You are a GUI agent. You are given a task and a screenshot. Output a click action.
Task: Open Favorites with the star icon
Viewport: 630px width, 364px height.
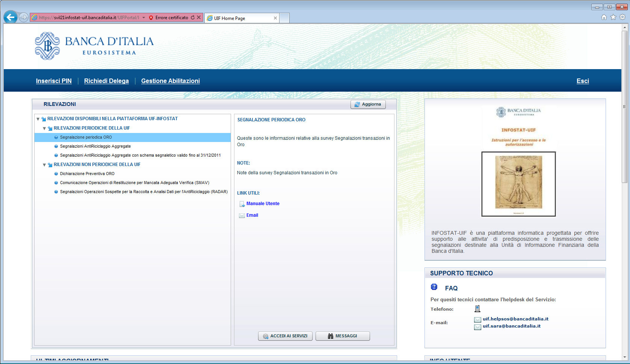point(613,17)
